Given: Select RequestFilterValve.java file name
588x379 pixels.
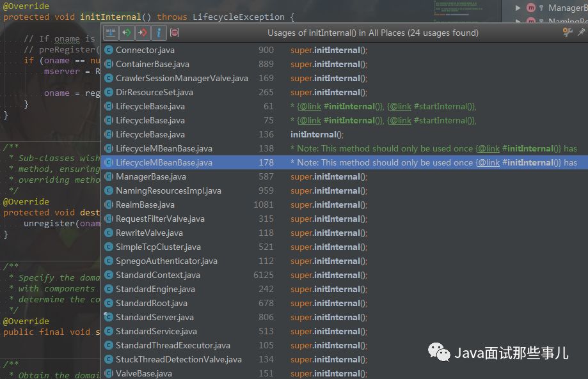Looking at the screenshot, I should [160, 219].
